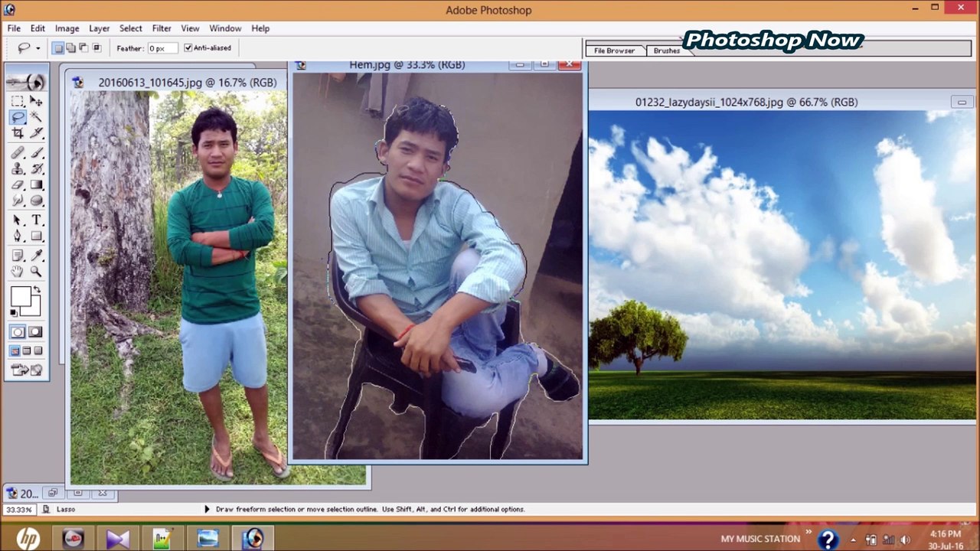Click Adobe Online feather at toolbox top
This screenshot has height=551, width=980.
pyautogui.click(x=26, y=81)
